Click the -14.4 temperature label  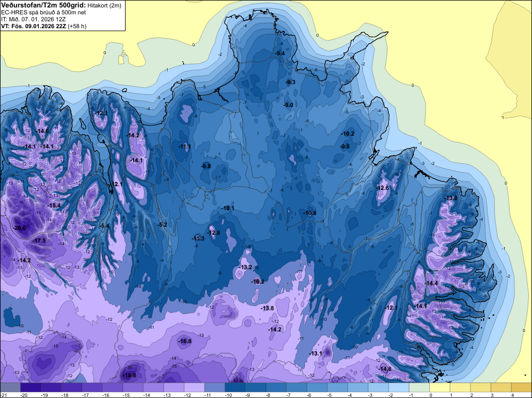pyautogui.click(x=432, y=283)
